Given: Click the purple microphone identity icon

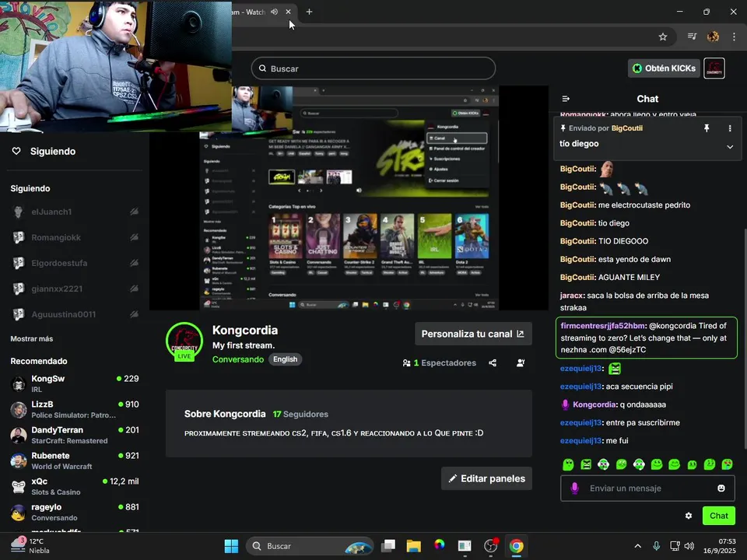Looking at the screenshot, I should pos(574,488).
